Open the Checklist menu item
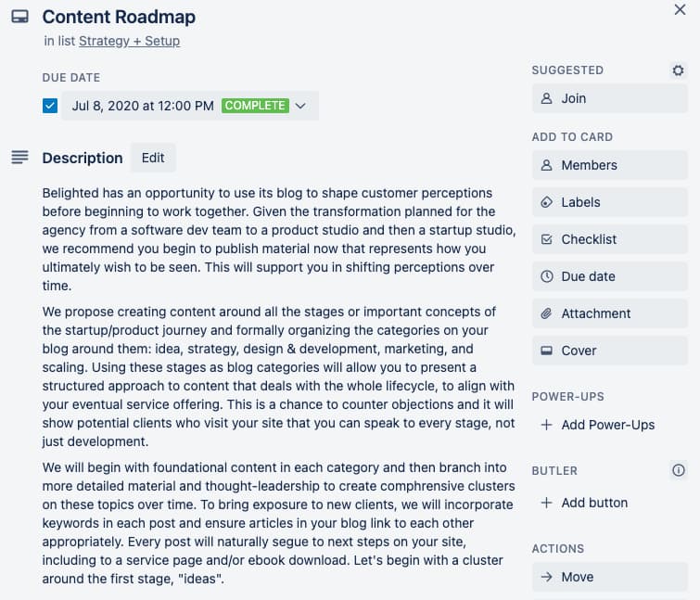 (x=608, y=239)
